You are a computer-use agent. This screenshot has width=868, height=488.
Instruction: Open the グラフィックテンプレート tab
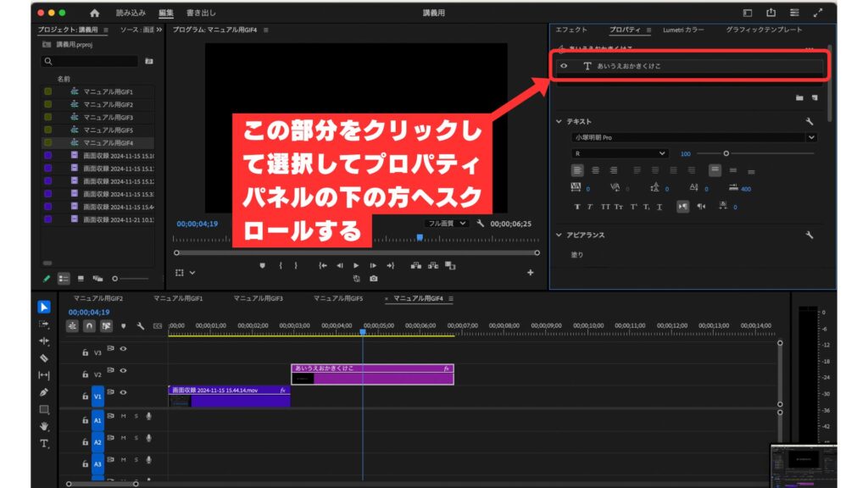click(764, 30)
